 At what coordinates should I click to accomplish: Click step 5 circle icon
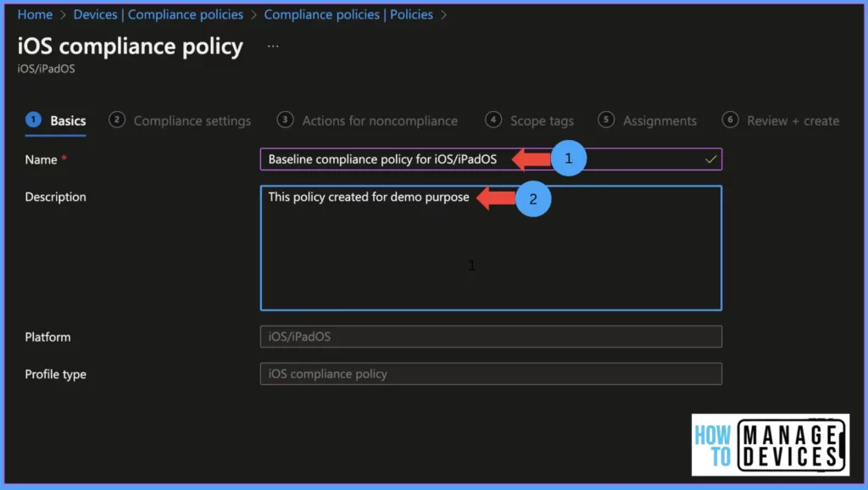(606, 120)
